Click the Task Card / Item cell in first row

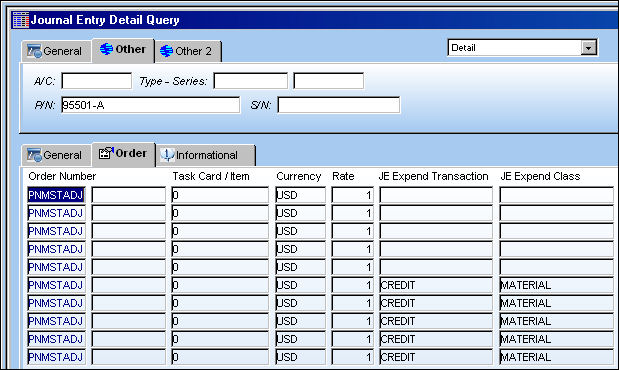click(x=220, y=195)
